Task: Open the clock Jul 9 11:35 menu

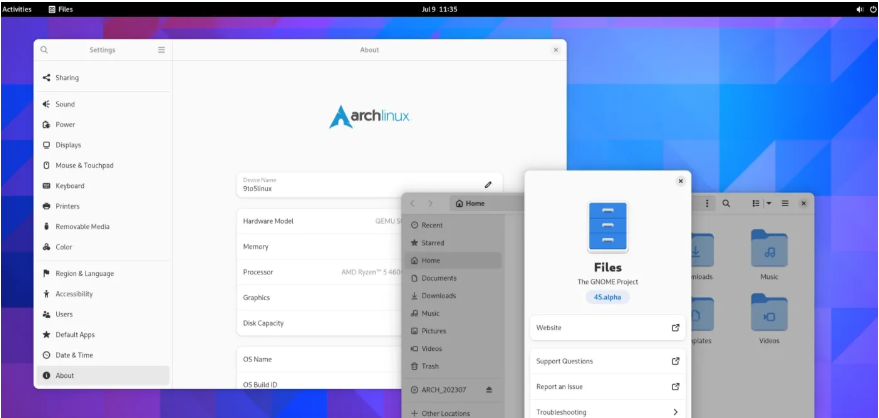Action: pos(439,9)
